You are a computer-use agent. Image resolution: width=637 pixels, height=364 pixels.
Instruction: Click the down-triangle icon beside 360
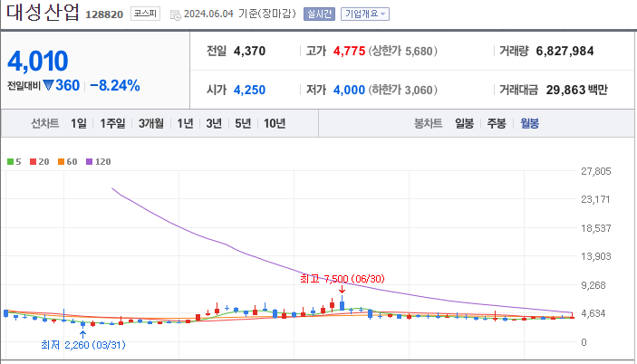(48, 86)
